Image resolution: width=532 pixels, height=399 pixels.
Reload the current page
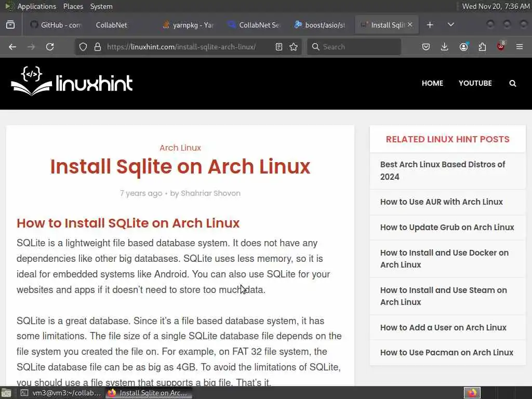(x=50, y=47)
